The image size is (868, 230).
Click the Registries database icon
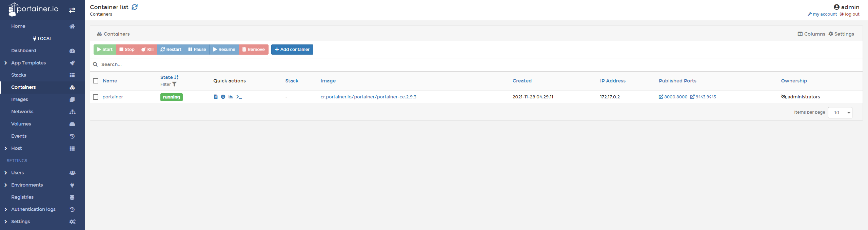click(x=72, y=197)
